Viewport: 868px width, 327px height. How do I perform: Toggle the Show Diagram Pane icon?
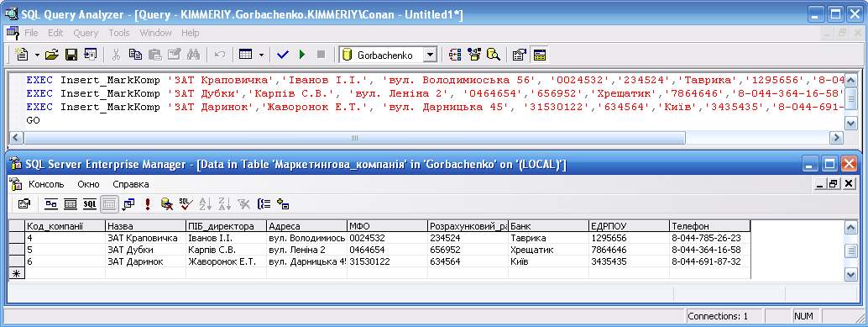pos(51,204)
